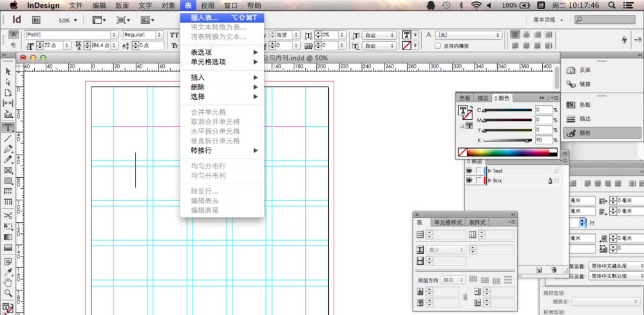The width and height of the screenshot is (644, 315).
Task: Select the Eyedropper tool
Action: (8, 271)
